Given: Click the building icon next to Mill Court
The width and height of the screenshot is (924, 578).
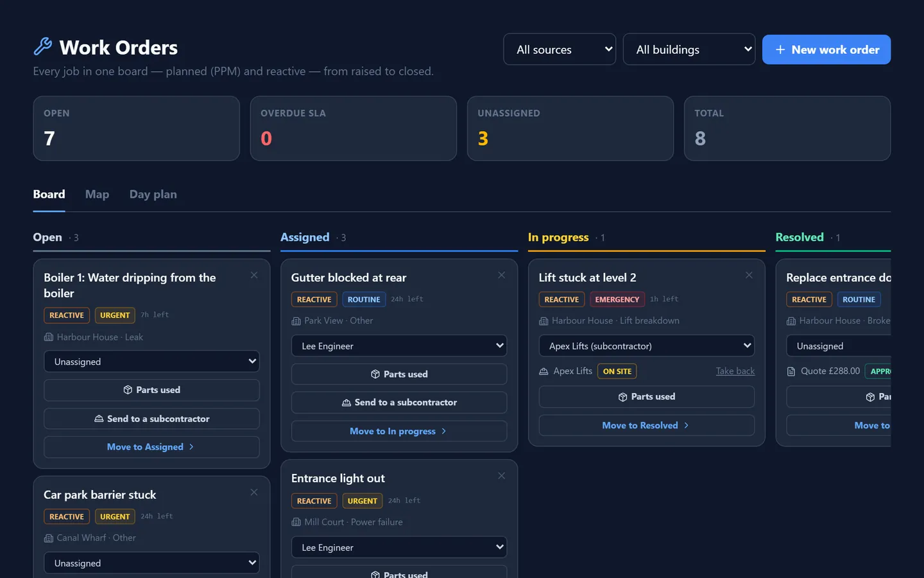Looking at the screenshot, I should 296,522.
